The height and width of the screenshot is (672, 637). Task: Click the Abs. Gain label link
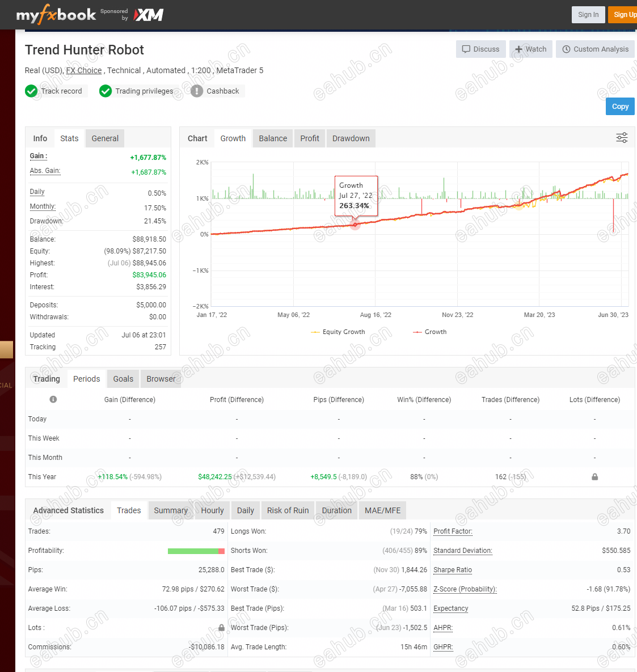coord(45,171)
